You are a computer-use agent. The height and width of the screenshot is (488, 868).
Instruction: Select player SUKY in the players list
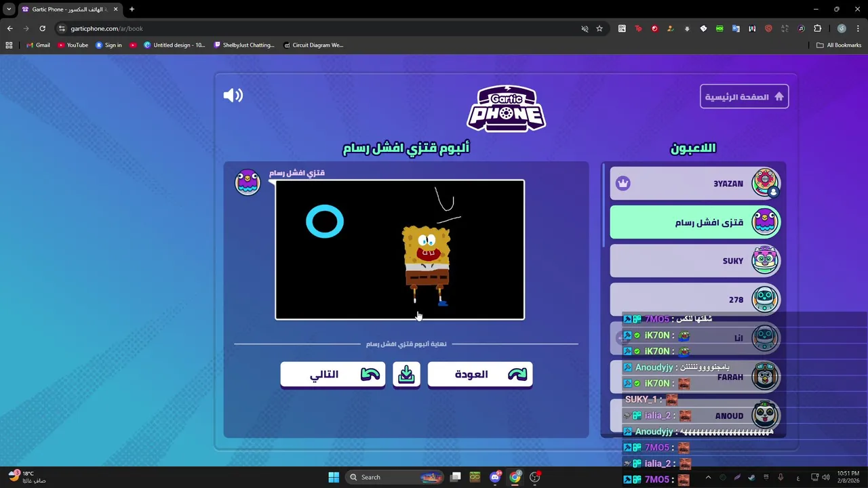695,261
